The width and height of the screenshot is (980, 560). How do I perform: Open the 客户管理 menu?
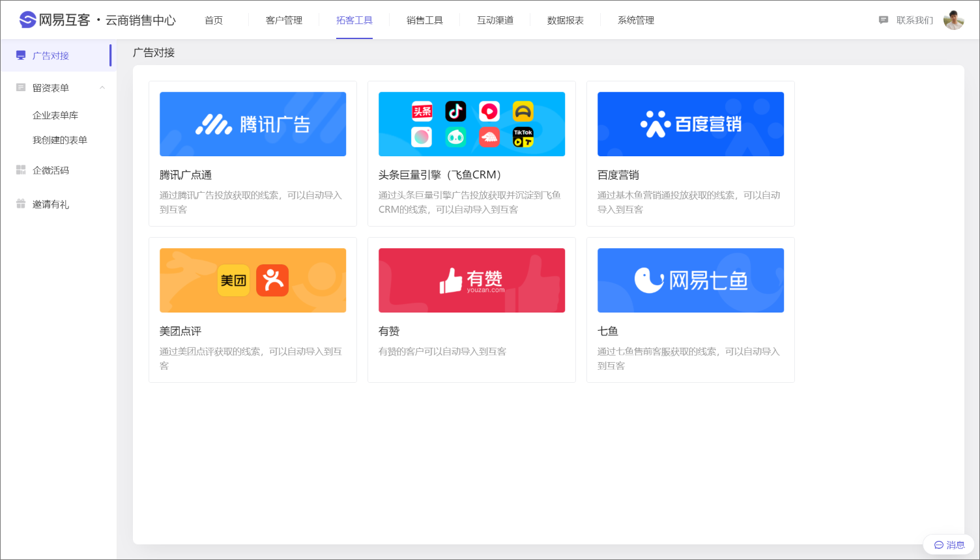tap(284, 20)
